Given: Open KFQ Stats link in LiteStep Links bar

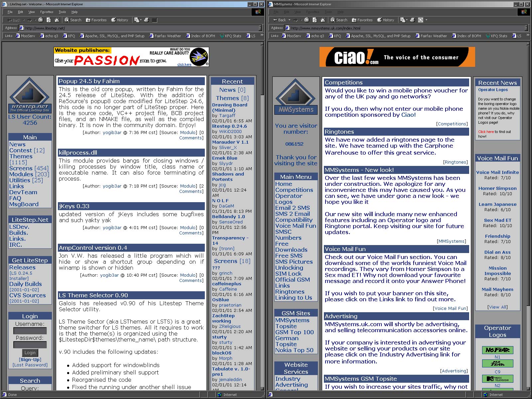Looking at the screenshot, I should (x=230, y=36).
